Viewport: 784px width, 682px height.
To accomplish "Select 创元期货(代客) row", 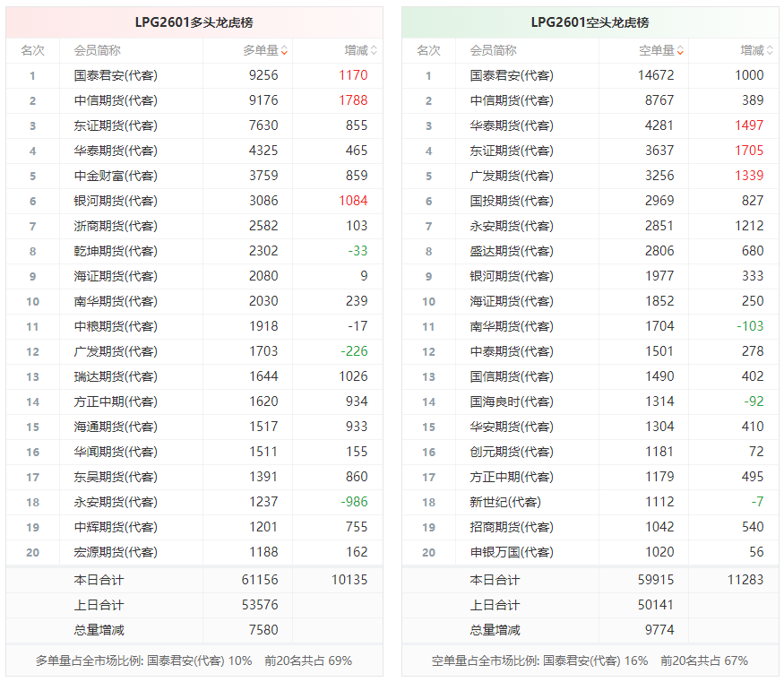I will [x=590, y=452].
